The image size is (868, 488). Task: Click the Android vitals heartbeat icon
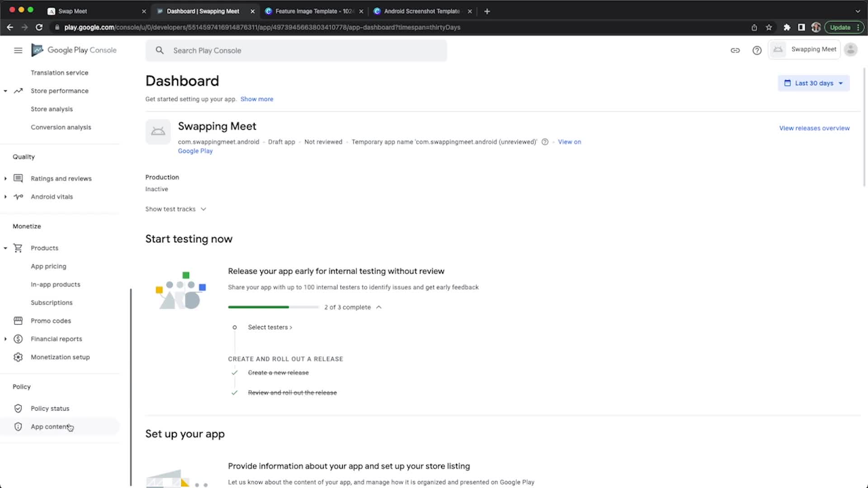point(18,197)
